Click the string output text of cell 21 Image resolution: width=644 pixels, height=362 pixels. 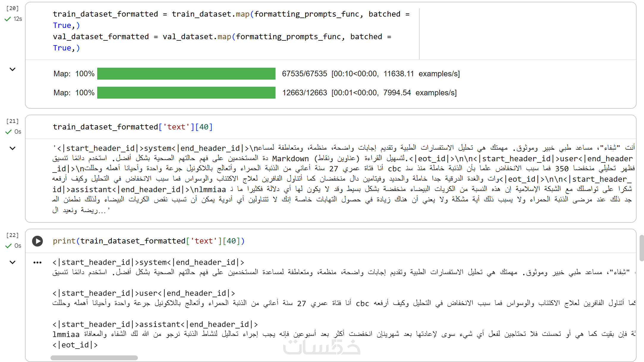tap(342, 179)
